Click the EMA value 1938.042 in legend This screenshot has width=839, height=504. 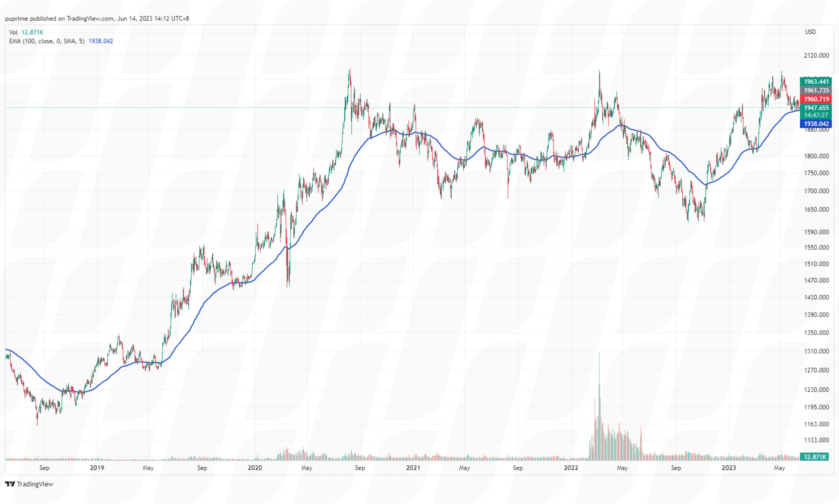tap(100, 41)
